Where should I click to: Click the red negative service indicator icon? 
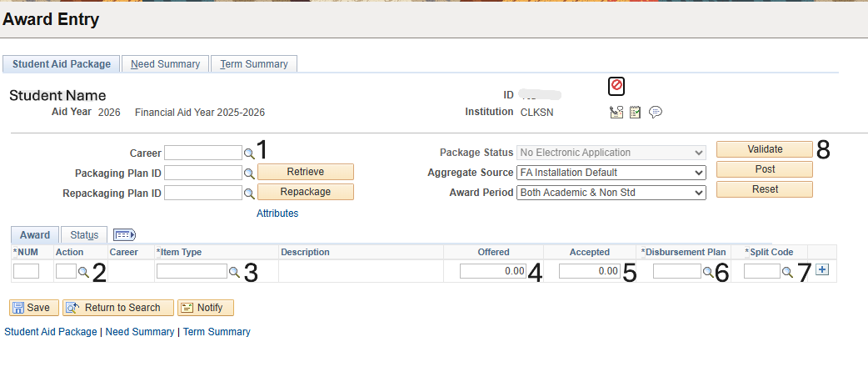pyautogui.click(x=616, y=85)
